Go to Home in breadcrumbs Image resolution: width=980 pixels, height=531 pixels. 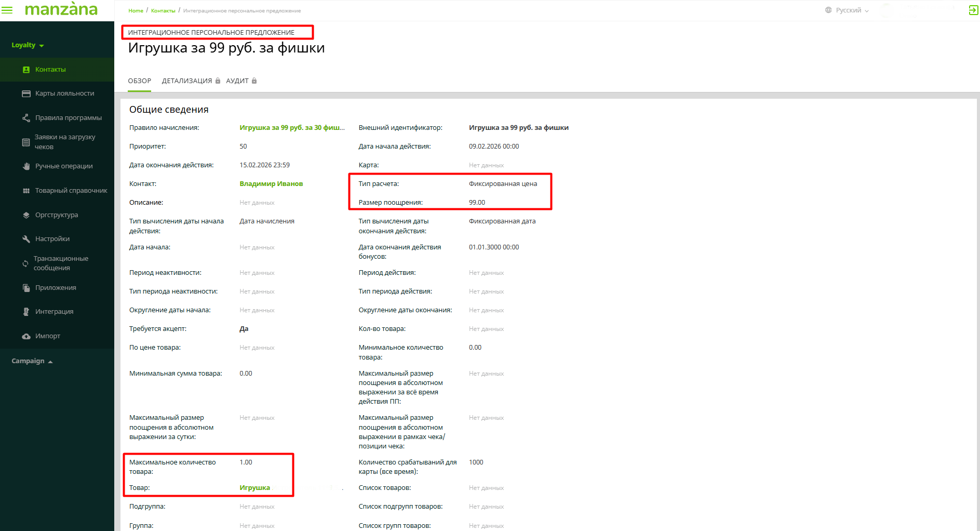pos(136,11)
